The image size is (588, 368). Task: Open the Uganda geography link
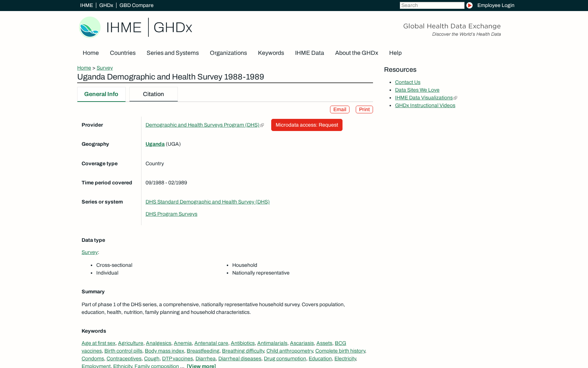(x=155, y=144)
